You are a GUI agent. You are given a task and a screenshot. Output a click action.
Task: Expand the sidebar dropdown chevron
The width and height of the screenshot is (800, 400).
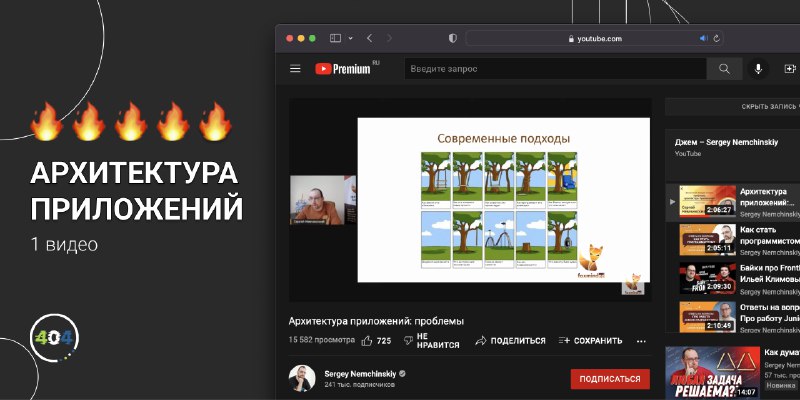[351, 38]
